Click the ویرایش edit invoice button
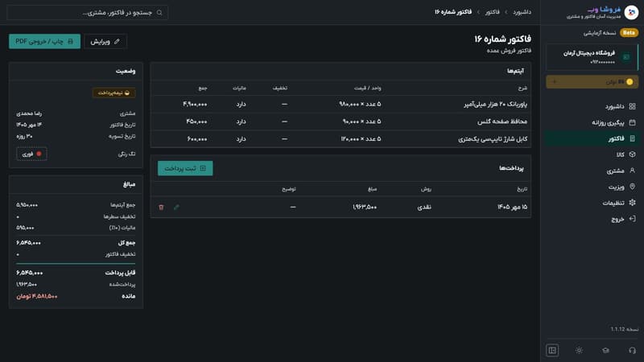 pos(105,42)
